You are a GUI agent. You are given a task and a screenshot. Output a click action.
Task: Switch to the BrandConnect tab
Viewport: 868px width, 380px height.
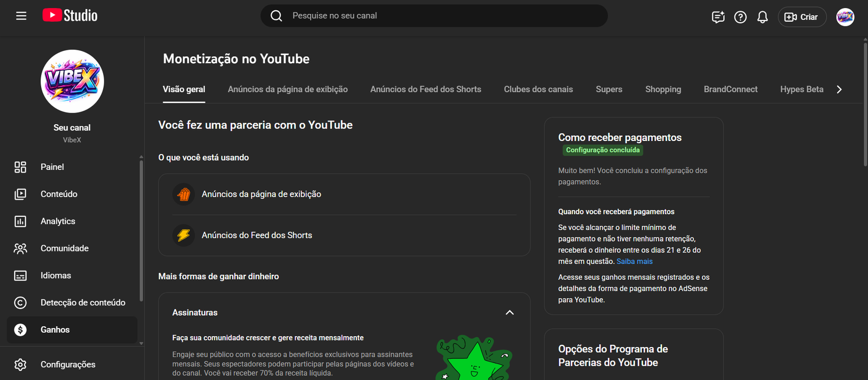coord(731,89)
